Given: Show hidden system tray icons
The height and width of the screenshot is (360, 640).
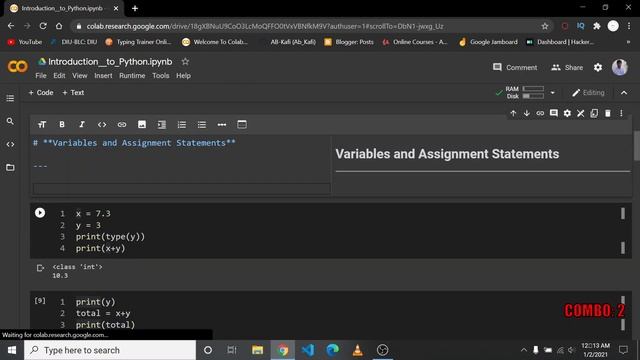Looking at the screenshot, I should 524,350.
